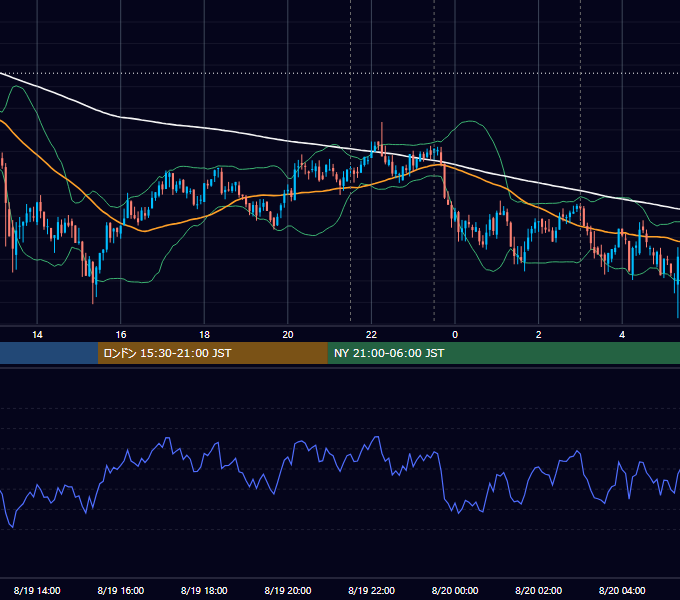Image resolution: width=680 pixels, height=600 pixels.
Task: Click hour label '20' on price chart axis
Action: tap(288, 335)
